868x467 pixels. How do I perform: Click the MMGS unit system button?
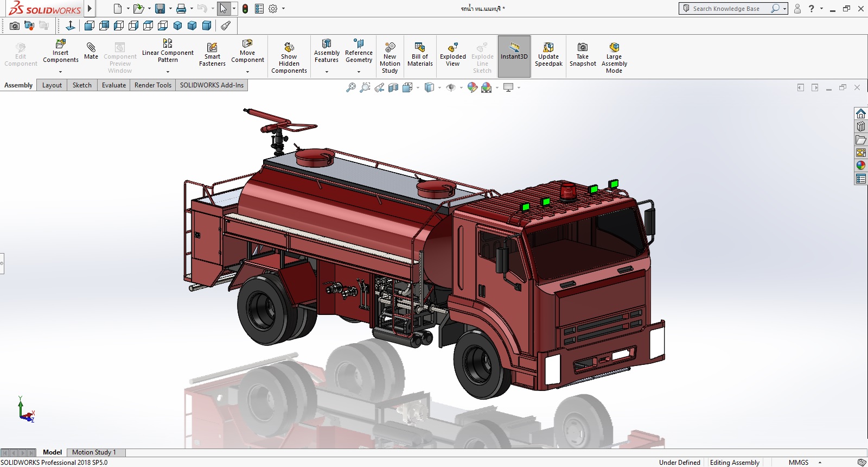(798, 462)
